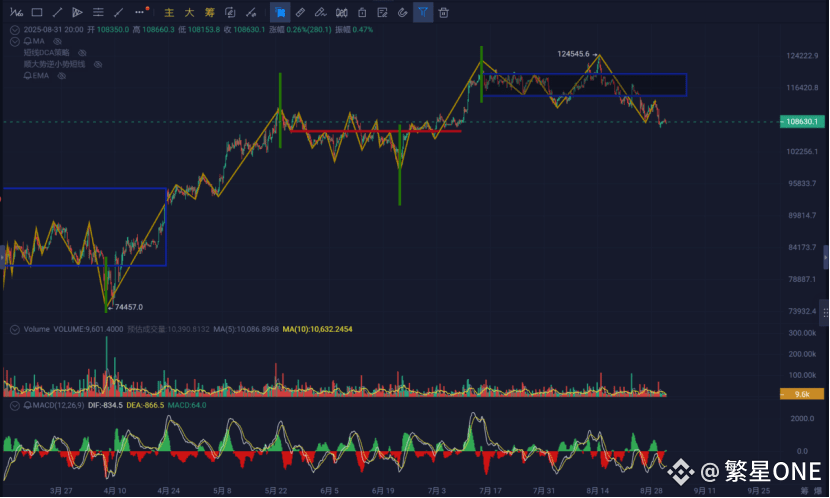
Task: Click the 124222.9 price axis label
Action: click(x=801, y=56)
